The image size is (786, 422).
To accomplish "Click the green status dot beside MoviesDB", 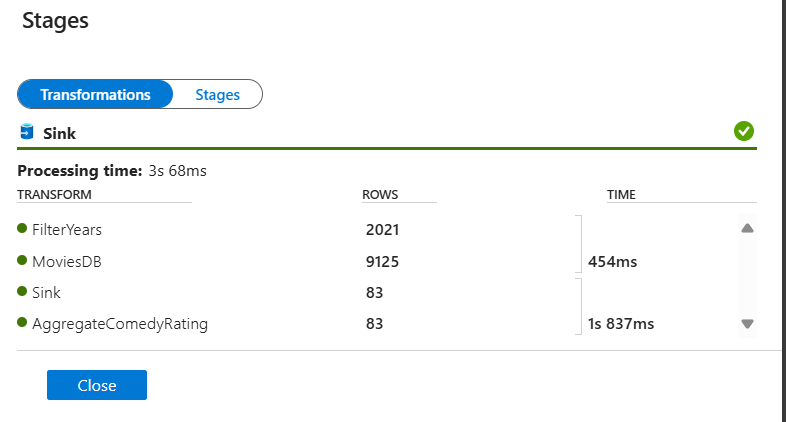I will pyautogui.click(x=23, y=261).
